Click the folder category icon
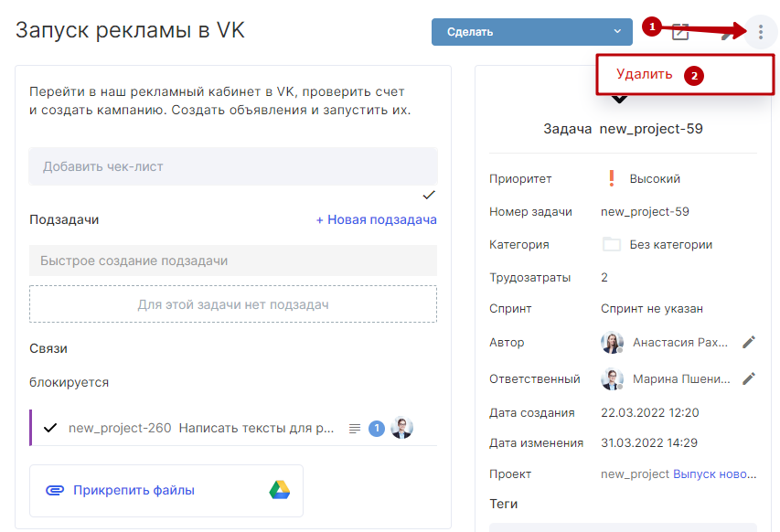Screen dimensions: 780x532 [x=612, y=244]
